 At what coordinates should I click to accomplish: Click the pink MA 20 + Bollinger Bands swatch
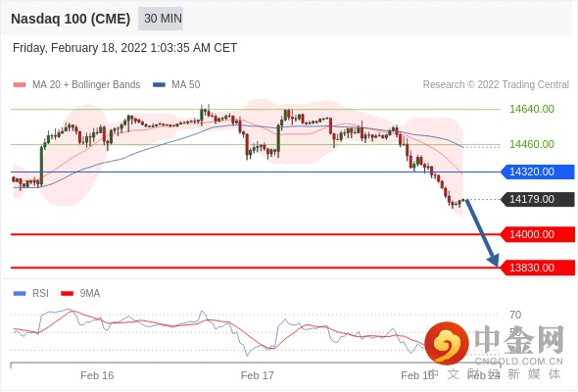pyautogui.click(x=20, y=85)
